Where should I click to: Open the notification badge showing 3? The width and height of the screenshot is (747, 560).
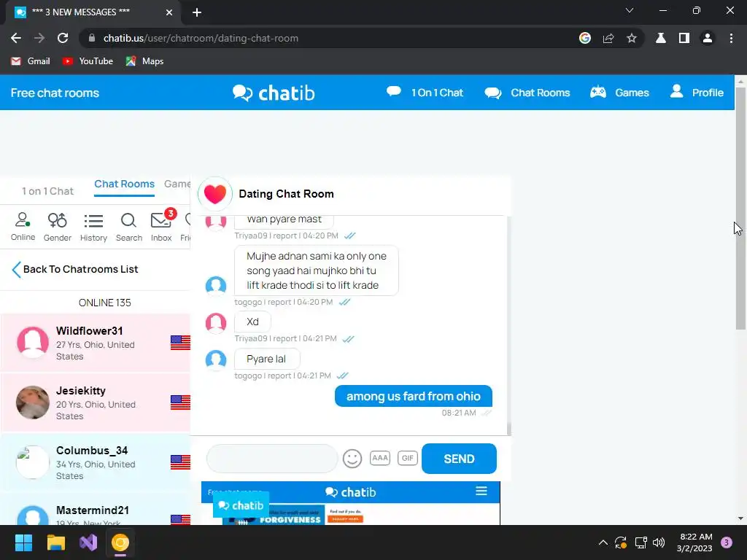pyautogui.click(x=726, y=542)
